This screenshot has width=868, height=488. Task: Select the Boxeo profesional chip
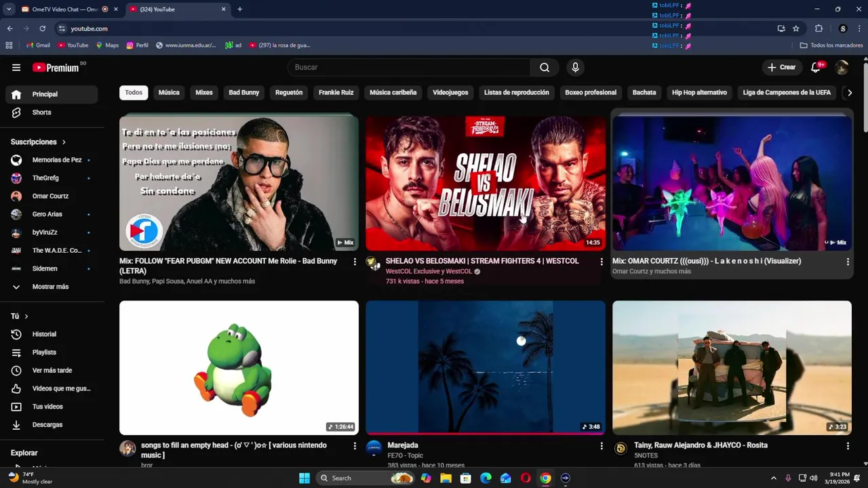pyautogui.click(x=591, y=93)
